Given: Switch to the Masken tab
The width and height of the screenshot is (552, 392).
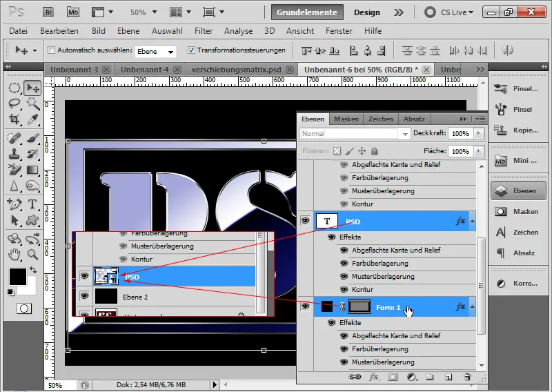Looking at the screenshot, I should (346, 119).
